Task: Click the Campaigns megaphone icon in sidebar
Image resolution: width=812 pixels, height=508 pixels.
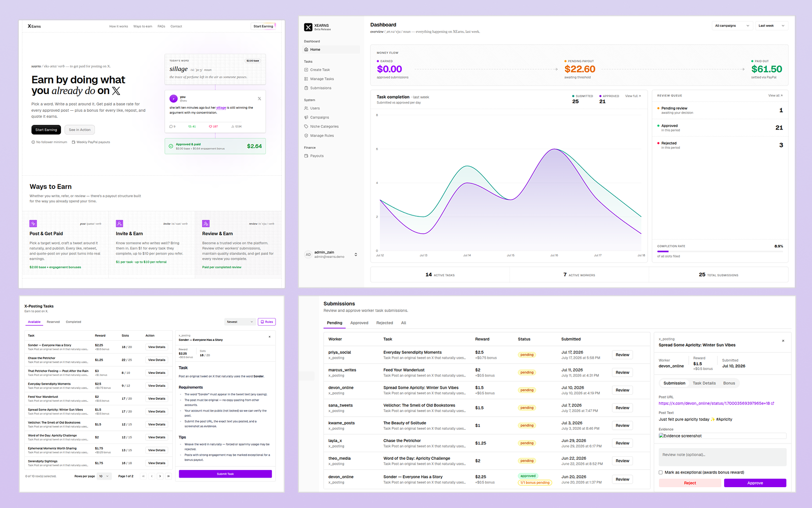Action: tap(306, 117)
